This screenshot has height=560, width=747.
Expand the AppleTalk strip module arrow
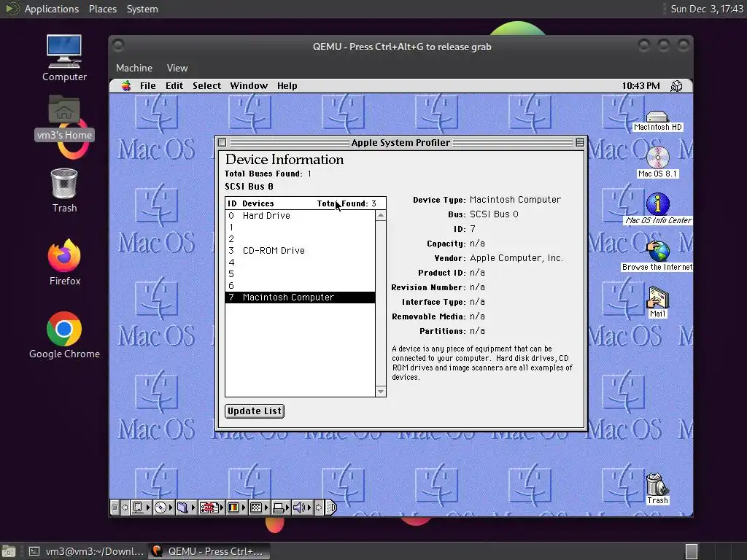tap(148, 507)
